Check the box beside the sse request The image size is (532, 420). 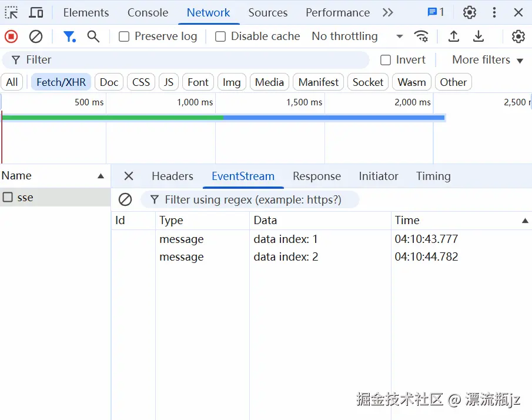(8, 197)
